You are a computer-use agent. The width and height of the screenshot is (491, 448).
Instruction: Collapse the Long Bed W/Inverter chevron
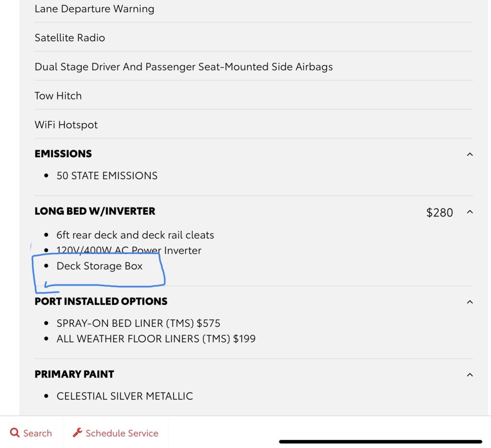pos(470,212)
